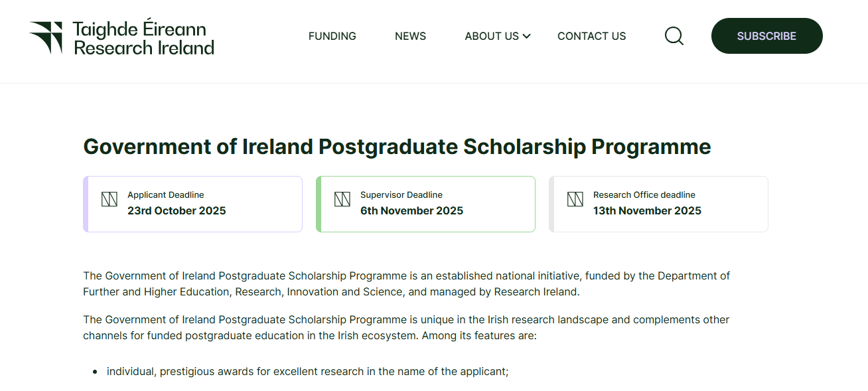Click the bullet item about individual prestigious awards
The height and width of the screenshot is (391, 868).
[307, 372]
